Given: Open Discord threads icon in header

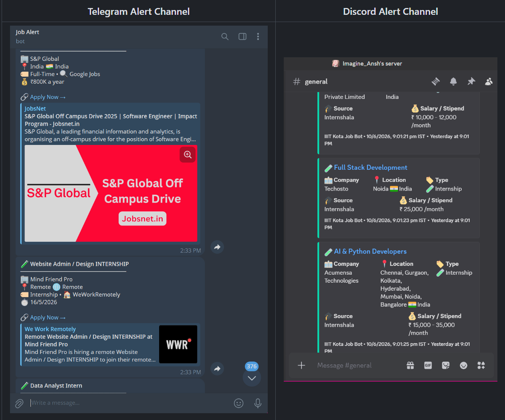Looking at the screenshot, I should [x=436, y=81].
